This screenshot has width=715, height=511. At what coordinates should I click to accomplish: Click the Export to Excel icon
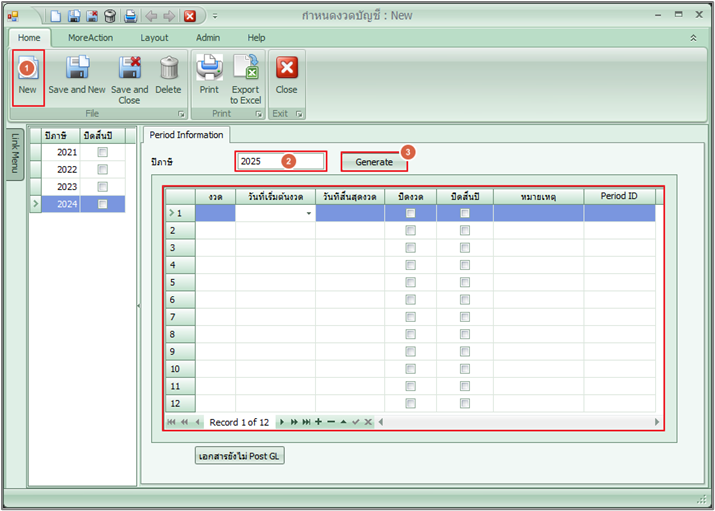coord(246,69)
